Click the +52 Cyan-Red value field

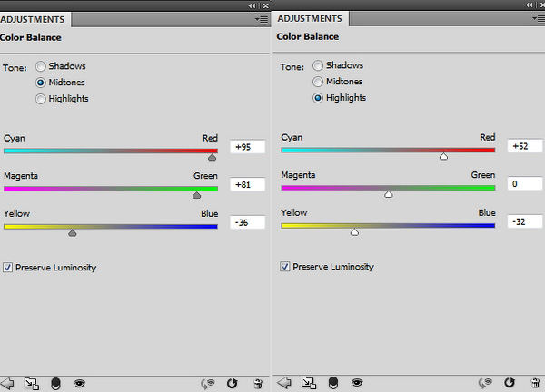click(525, 146)
